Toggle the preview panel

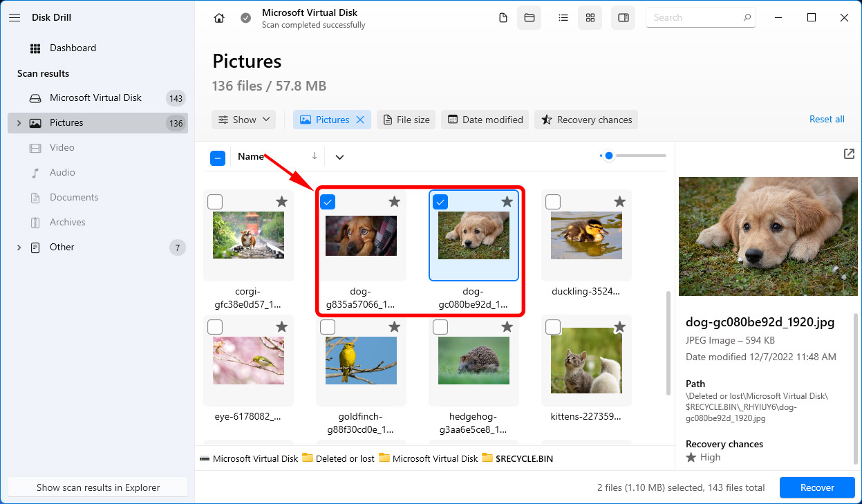[x=623, y=17]
